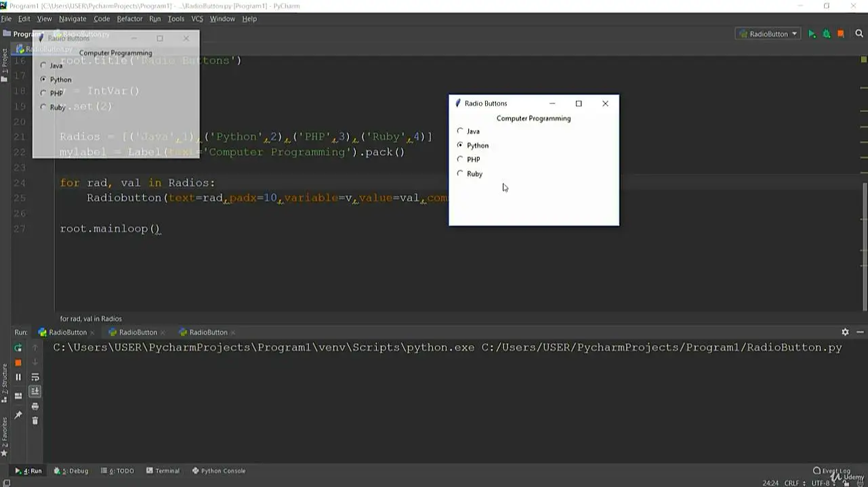Screen dimensions: 868x487
Task: Open the Run menu in the menu bar
Action: tap(155, 19)
